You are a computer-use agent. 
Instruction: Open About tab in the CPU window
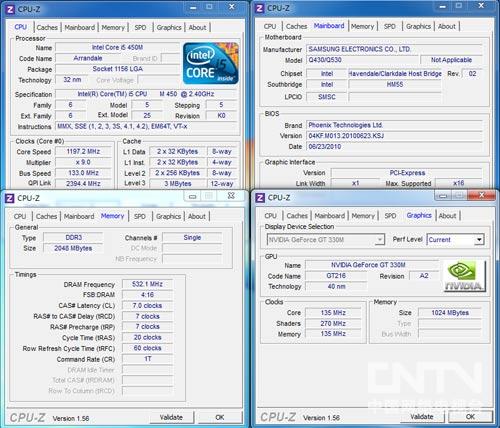197,28
